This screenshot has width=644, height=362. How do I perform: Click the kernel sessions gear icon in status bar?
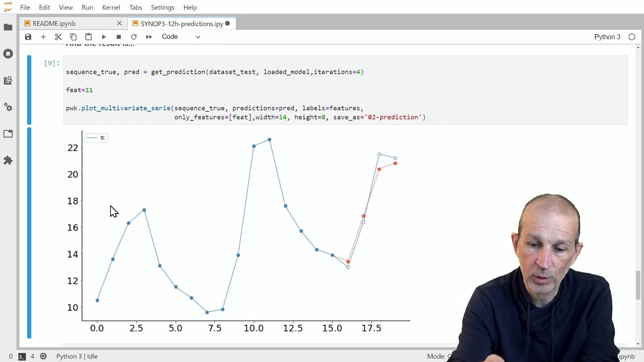click(43, 356)
